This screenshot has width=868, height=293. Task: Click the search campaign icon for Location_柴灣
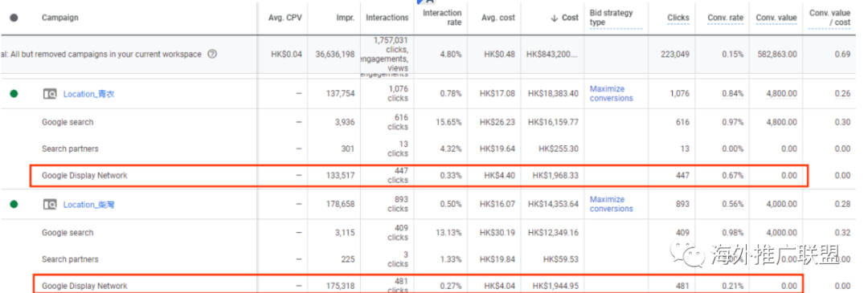[50, 205]
